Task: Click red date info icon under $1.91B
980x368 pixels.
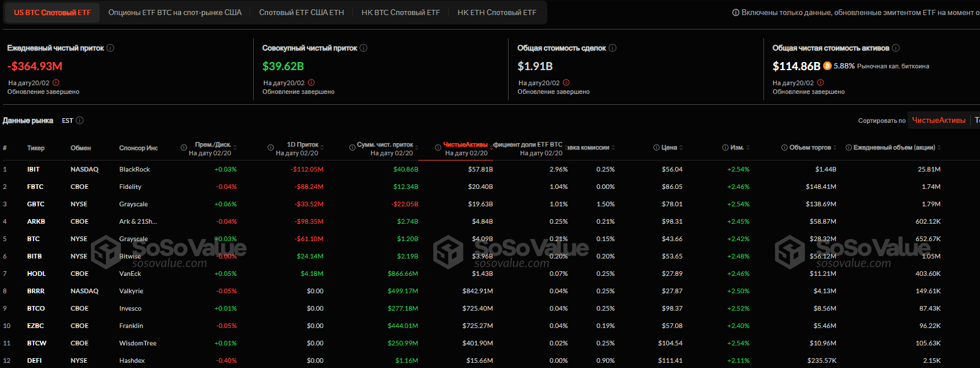Action: pyautogui.click(x=566, y=83)
